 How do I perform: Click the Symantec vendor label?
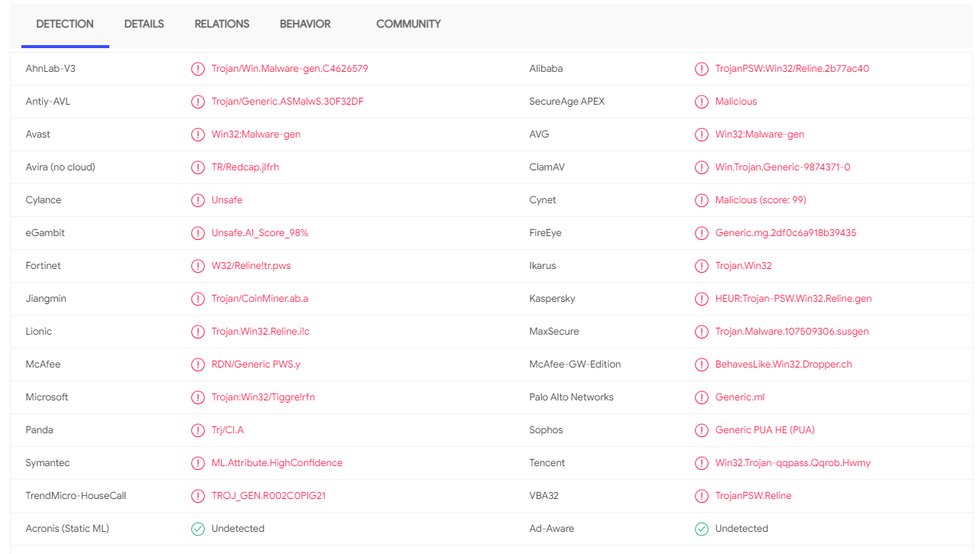click(47, 463)
